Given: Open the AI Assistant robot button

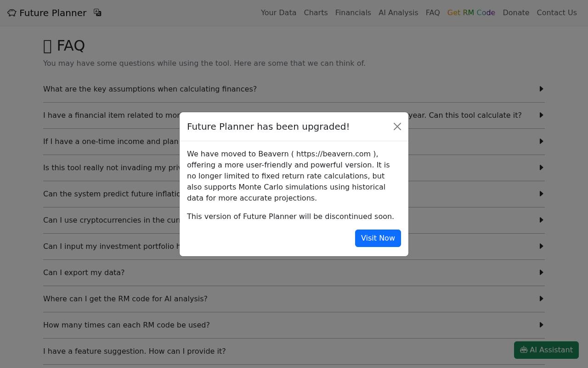Looking at the screenshot, I should click(546, 350).
